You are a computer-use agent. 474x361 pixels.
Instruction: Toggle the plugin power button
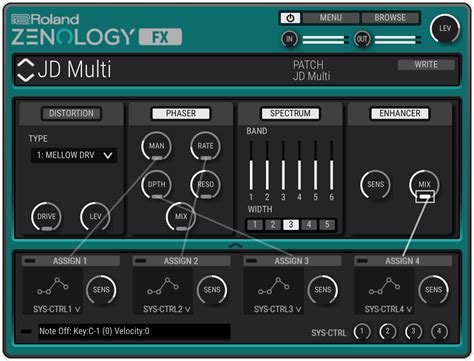[x=290, y=18]
